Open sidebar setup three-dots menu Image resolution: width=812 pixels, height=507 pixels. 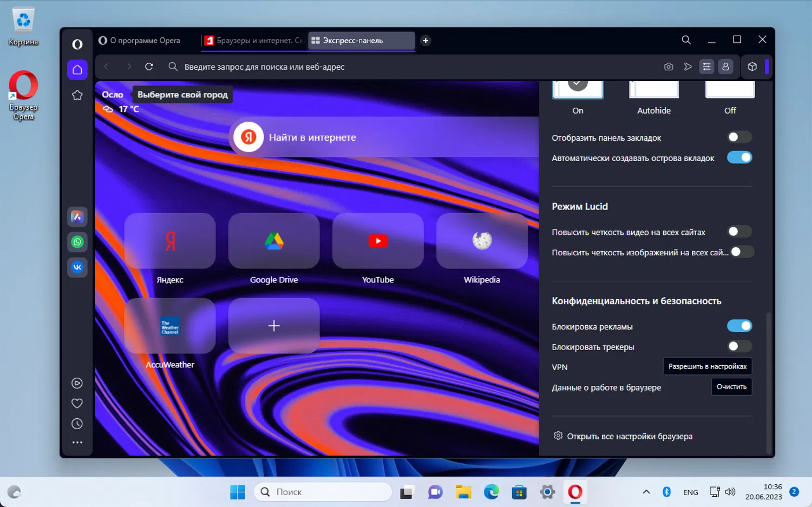point(77,443)
